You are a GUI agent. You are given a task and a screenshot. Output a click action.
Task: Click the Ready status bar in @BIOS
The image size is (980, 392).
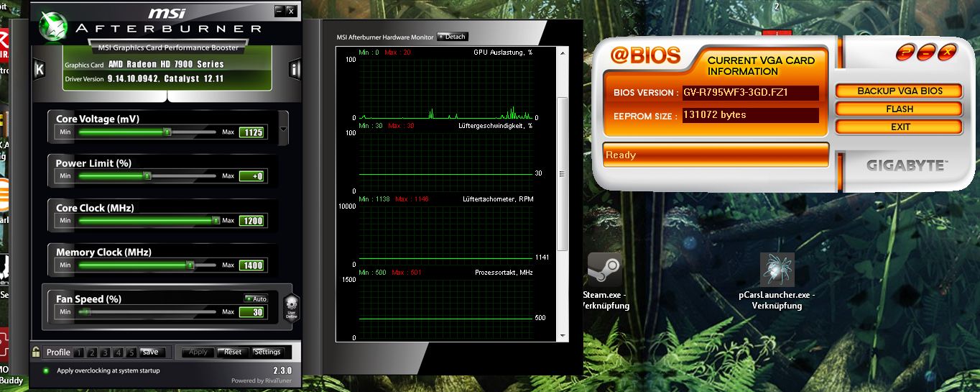(x=716, y=155)
